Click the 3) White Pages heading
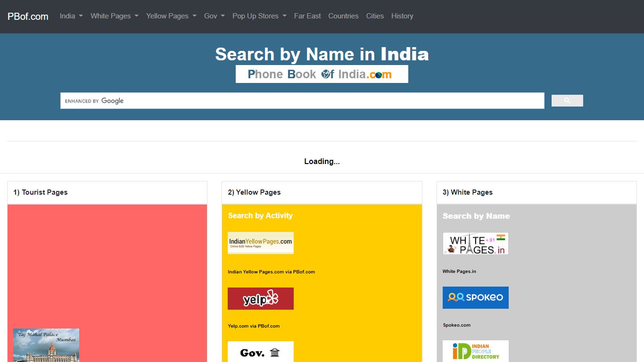This screenshot has width=644, height=362. click(468, 192)
